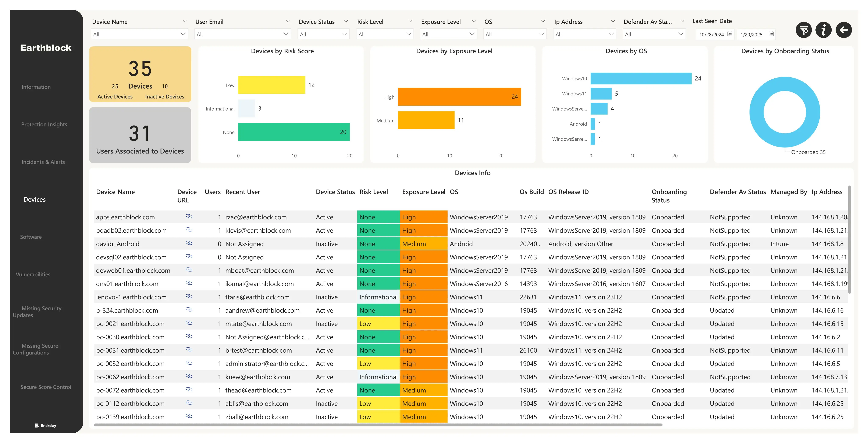Open device URL link for apps.earthblock.com

click(x=189, y=216)
